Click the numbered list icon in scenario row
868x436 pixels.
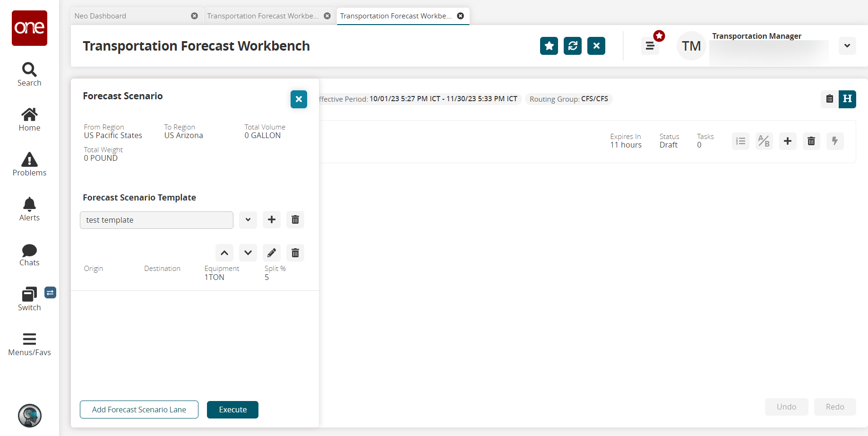point(740,141)
